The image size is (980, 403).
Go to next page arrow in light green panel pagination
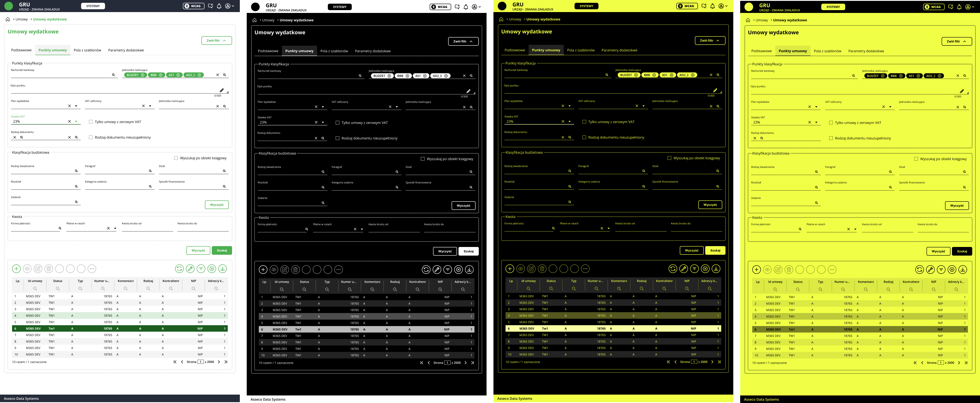click(x=219, y=362)
